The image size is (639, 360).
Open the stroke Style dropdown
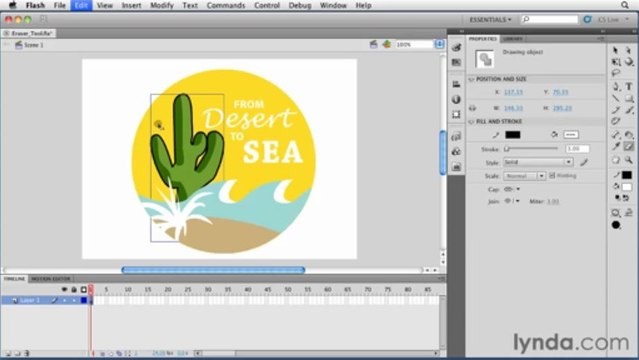point(538,162)
